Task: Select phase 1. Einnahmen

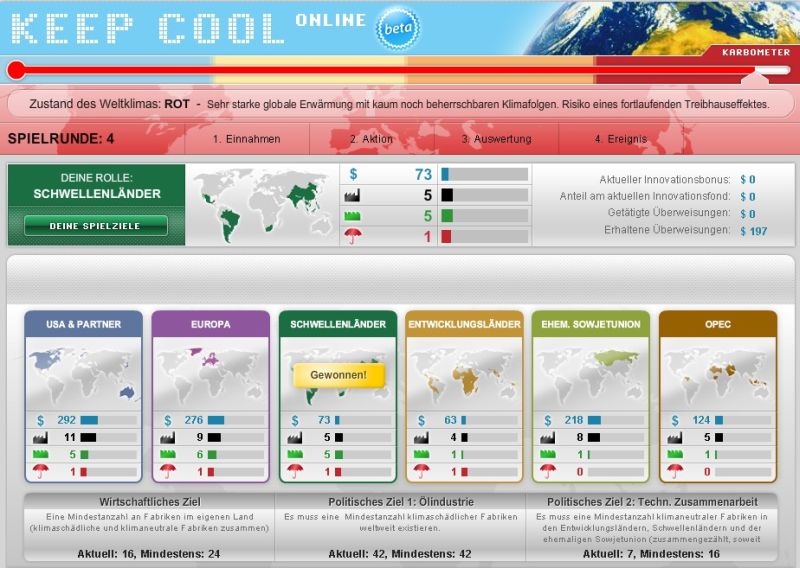Action: [x=246, y=139]
